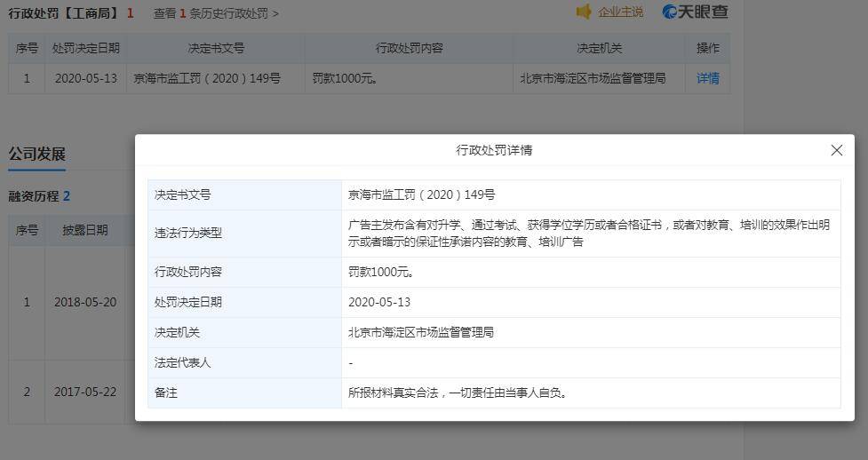The image size is (868, 460).
Task: Select financing date 2018-05-20
Action: (x=85, y=302)
